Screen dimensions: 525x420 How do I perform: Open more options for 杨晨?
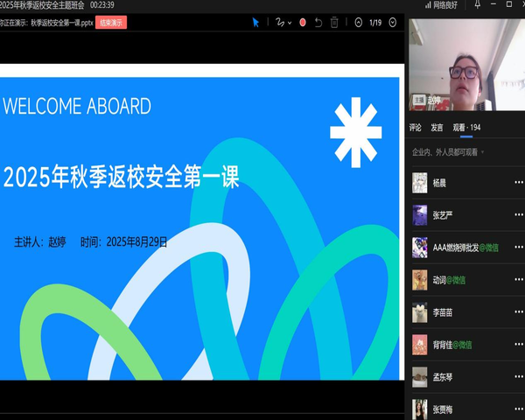(518, 183)
